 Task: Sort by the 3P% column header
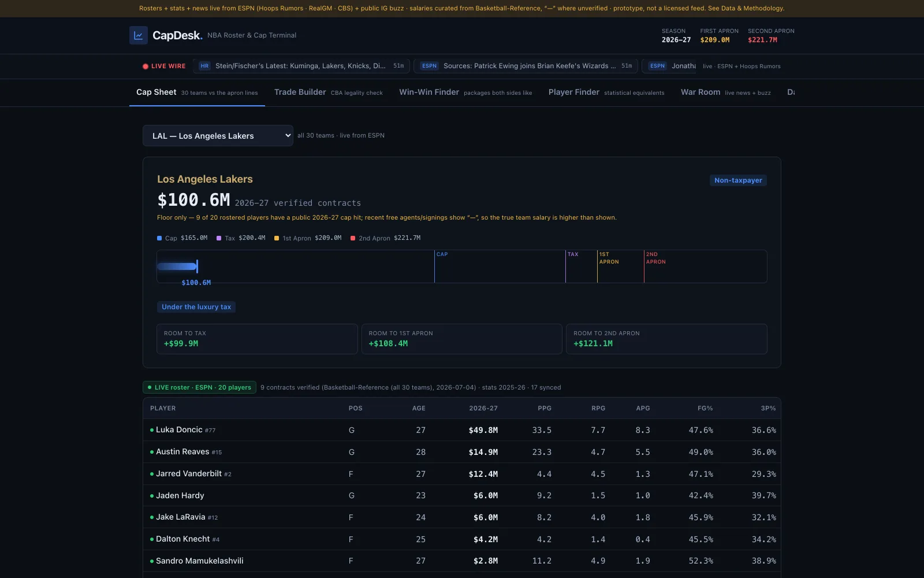768,408
